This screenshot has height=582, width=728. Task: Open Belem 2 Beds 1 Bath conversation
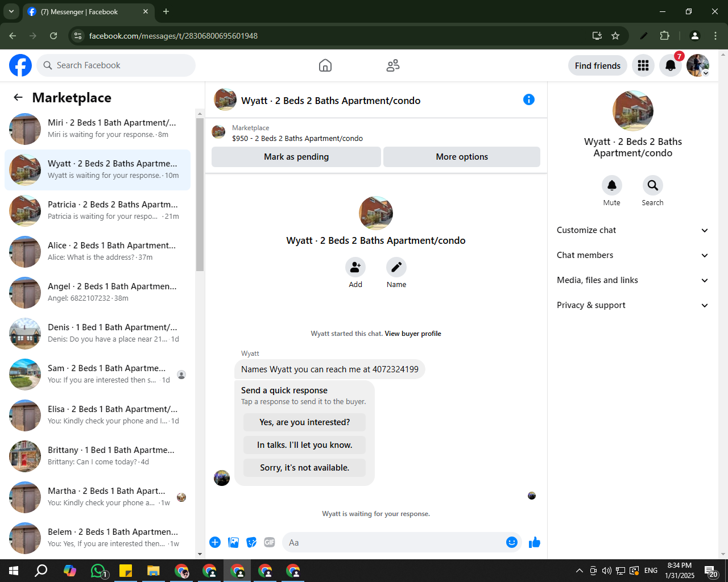tap(98, 538)
